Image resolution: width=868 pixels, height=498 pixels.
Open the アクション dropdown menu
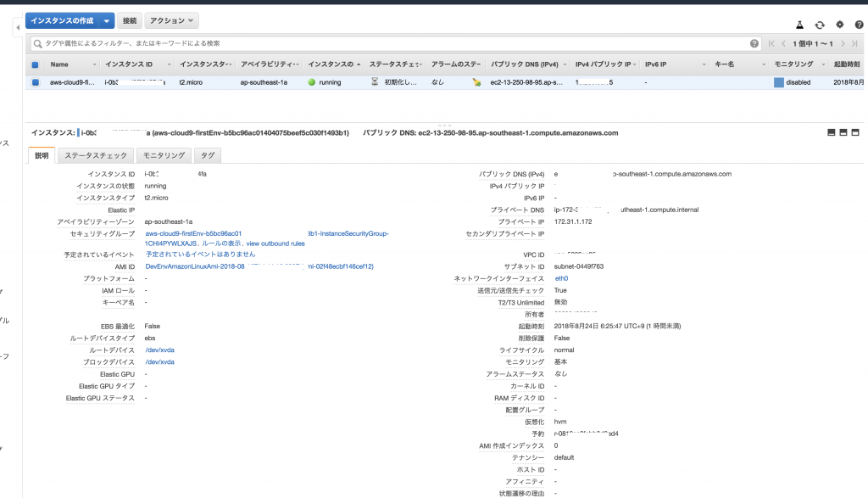click(171, 20)
